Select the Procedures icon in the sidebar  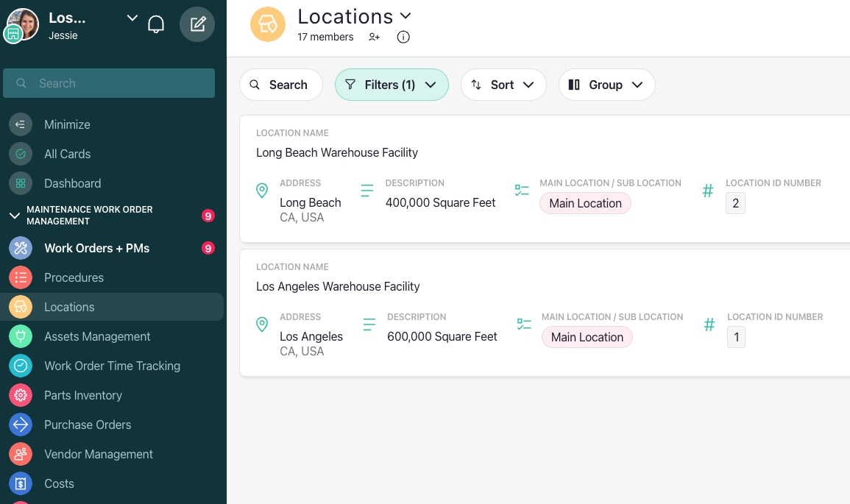point(20,277)
